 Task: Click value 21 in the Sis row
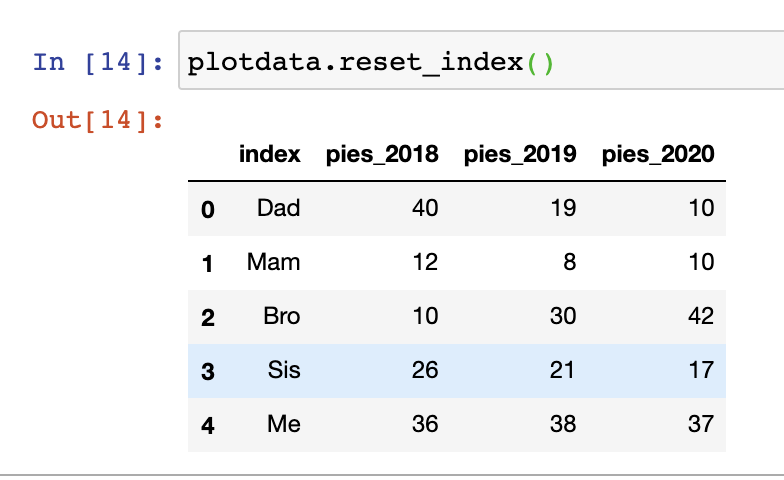pos(563,370)
